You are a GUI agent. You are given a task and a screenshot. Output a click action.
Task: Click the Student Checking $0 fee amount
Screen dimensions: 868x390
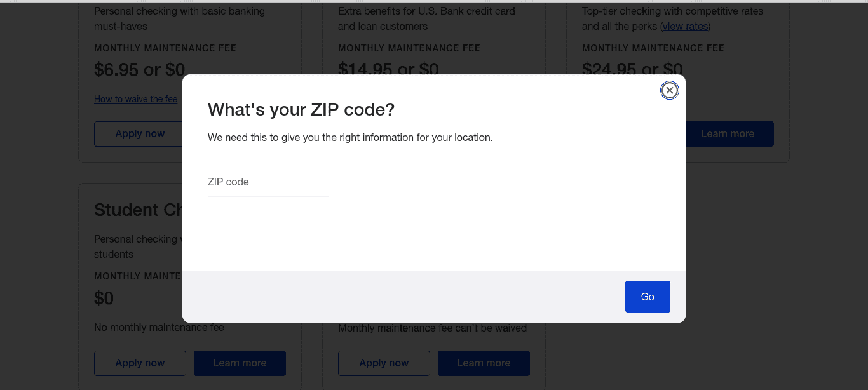(104, 298)
